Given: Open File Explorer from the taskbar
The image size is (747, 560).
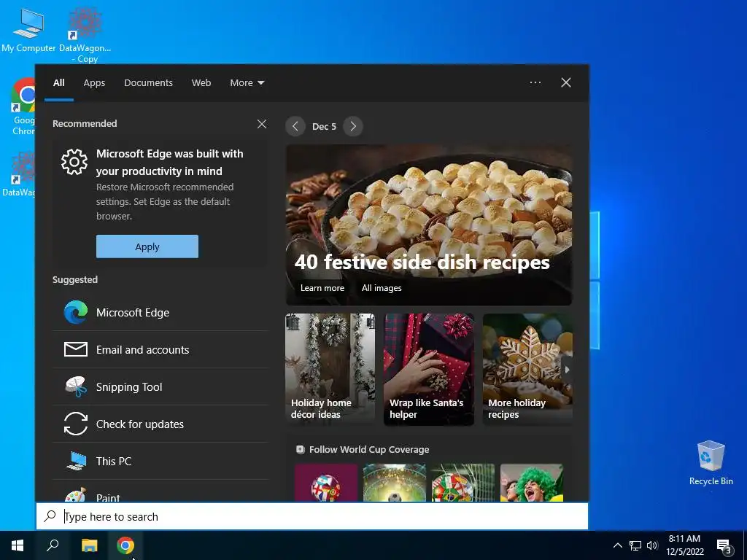Looking at the screenshot, I should (x=89, y=545).
